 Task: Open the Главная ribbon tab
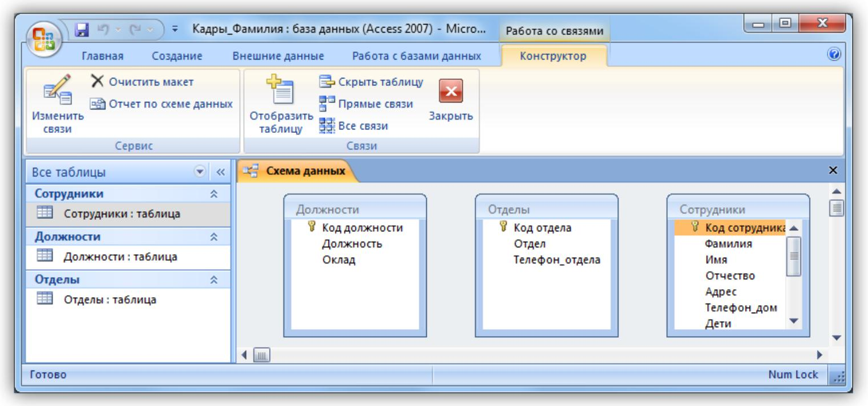pos(102,56)
